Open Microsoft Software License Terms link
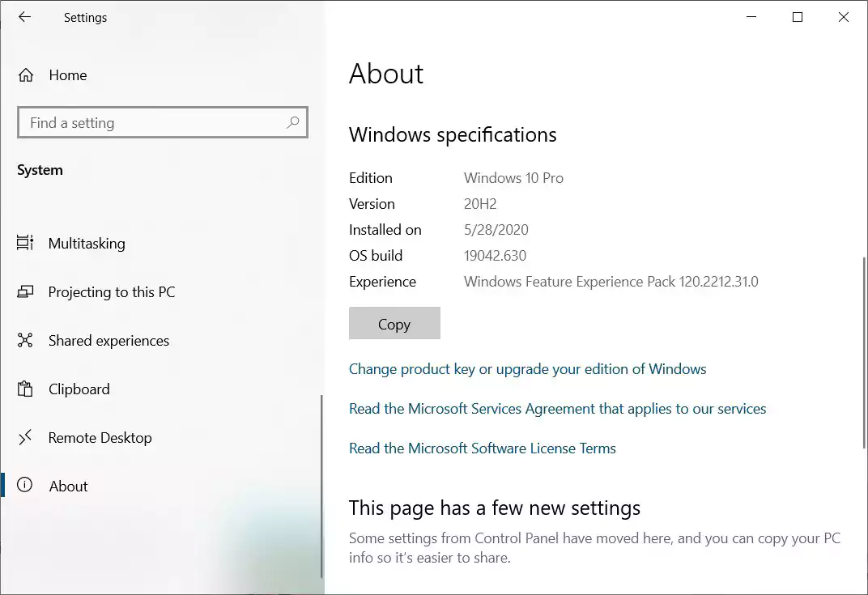Image resolution: width=868 pixels, height=595 pixels. point(482,448)
